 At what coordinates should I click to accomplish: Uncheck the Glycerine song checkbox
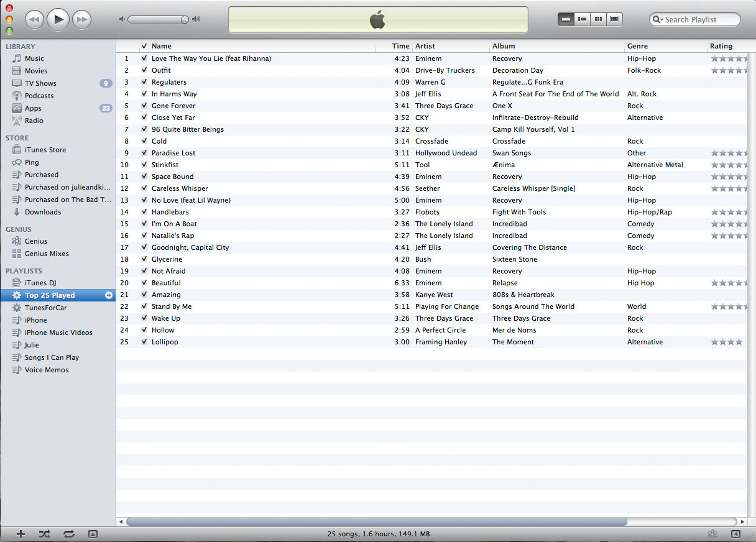point(144,259)
